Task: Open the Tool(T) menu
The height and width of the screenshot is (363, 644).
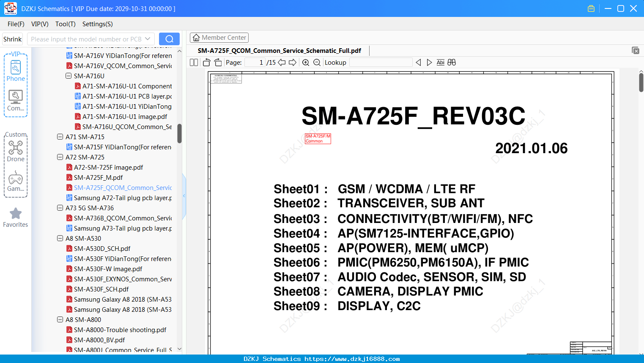Action: tap(66, 24)
